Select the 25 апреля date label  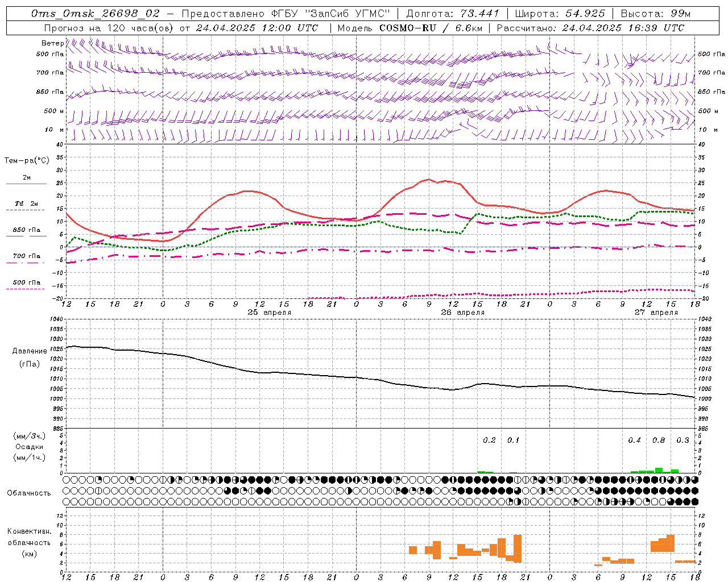point(269,313)
